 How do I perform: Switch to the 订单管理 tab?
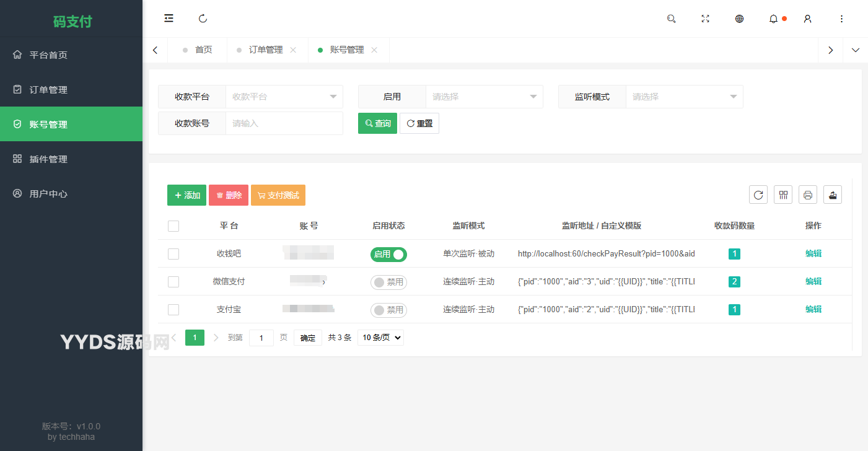265,50
